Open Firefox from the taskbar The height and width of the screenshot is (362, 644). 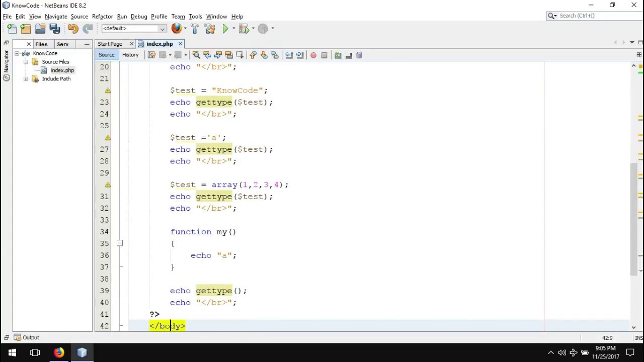(59, 352)
